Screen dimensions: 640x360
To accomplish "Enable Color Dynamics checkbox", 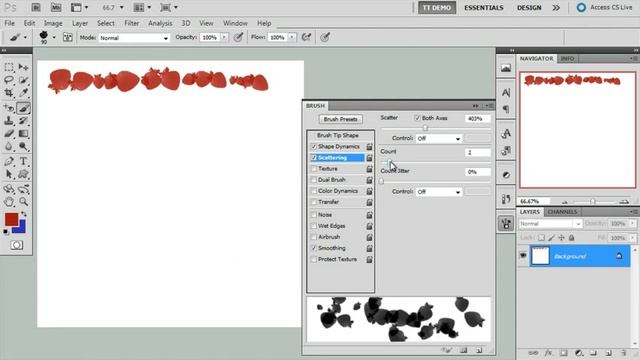I will pos(314,191).
